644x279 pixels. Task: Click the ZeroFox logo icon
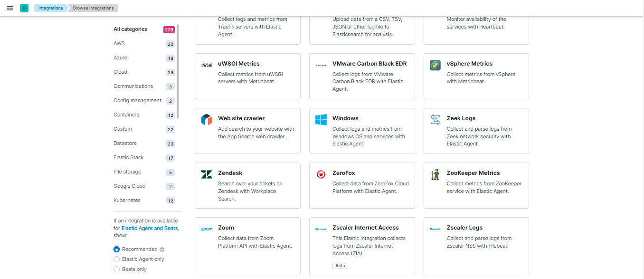coord(321,174)
